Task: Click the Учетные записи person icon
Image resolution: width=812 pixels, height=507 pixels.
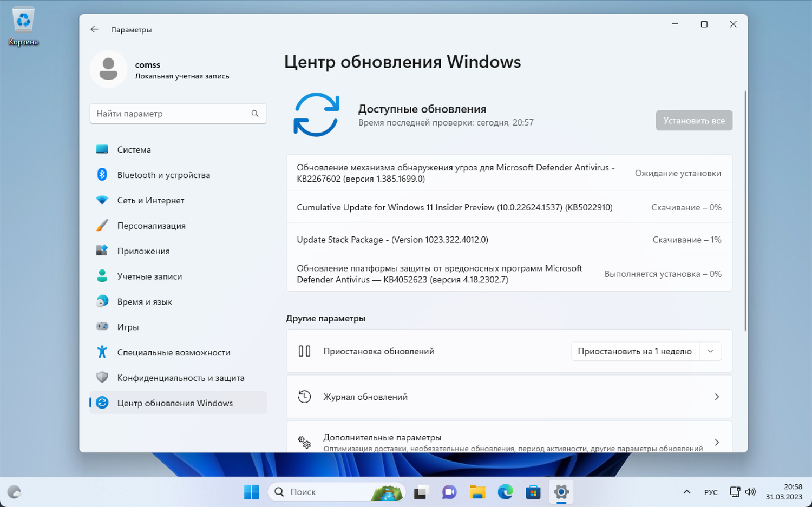Action: pyautogui.click(x=102, y=276)
